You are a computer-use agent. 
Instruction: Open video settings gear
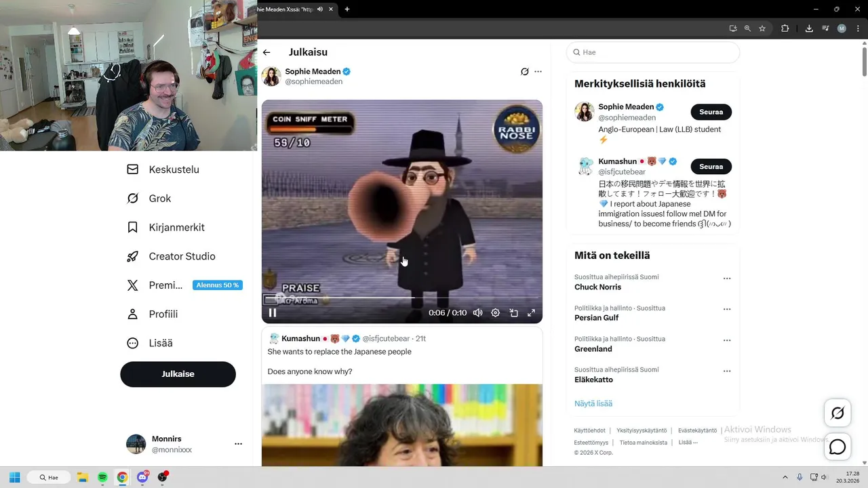pos(496,312)
